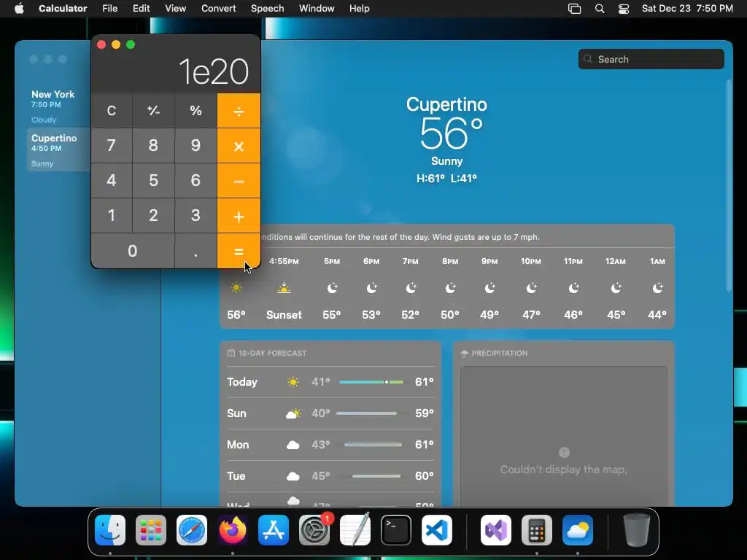The width and height of the screenshot is (747, 560).
Task: Open the App Store dock icon
Action: (x=274, y=530)
